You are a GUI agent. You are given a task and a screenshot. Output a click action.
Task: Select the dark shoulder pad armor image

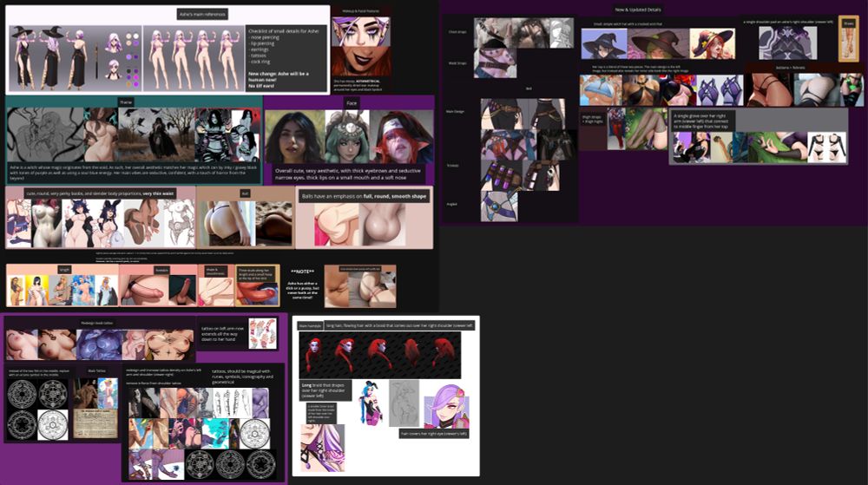pyautogui.click(x=787, y=43)
